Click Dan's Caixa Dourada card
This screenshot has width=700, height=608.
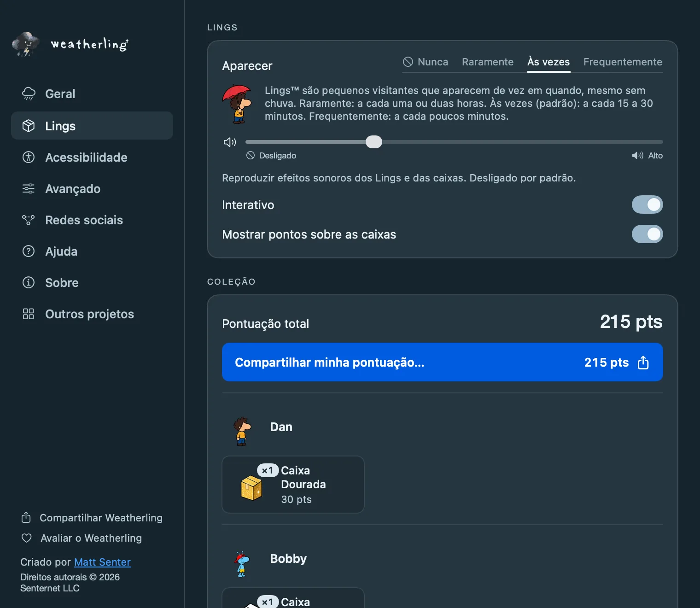click(293, 485)
